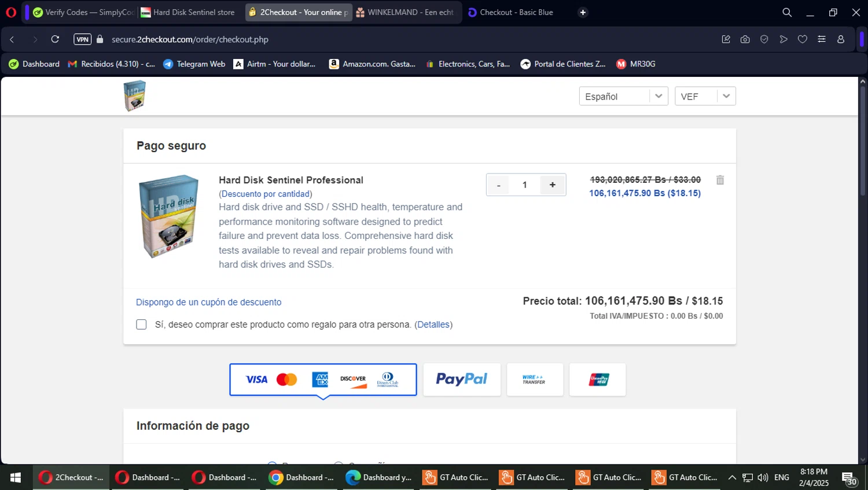Click the Hard Disk Sentinel header logo

pos(135,96)
